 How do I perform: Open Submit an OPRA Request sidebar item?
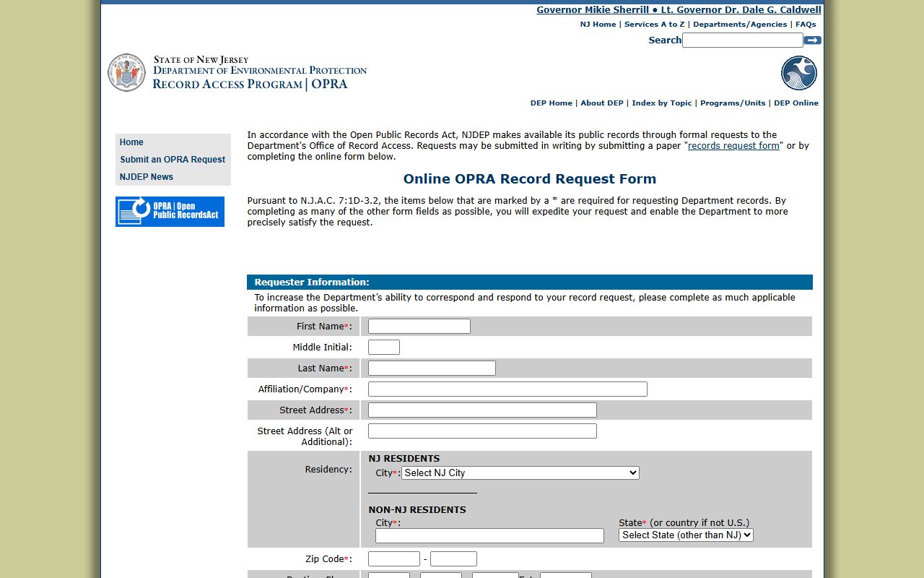(x=173, y=160)
